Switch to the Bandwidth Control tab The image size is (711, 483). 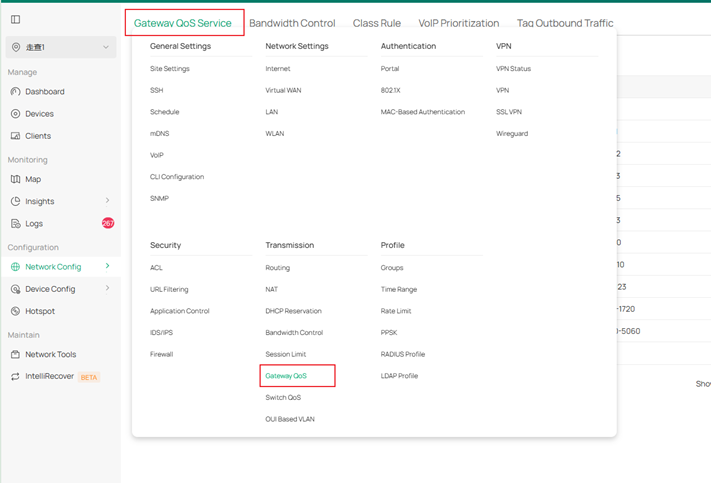coord(292,23)
